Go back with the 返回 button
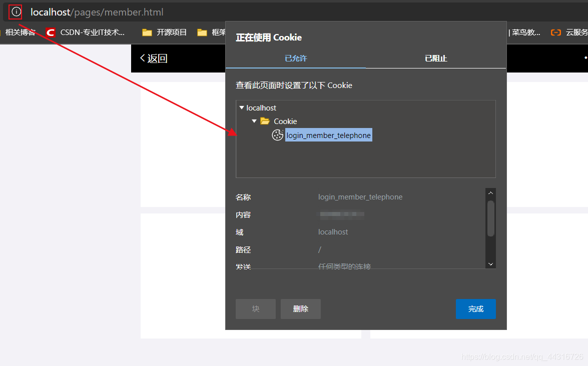This screenshot has width=588, height=366. 153,58
